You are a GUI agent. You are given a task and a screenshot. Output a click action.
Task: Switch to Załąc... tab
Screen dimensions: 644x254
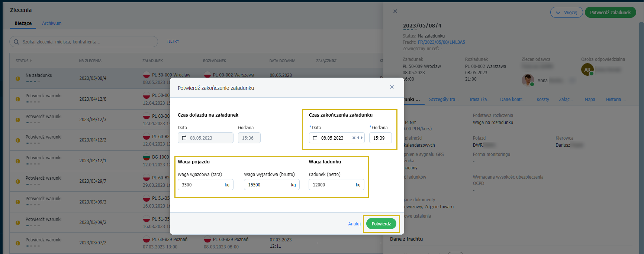click(x=566, y=100)
